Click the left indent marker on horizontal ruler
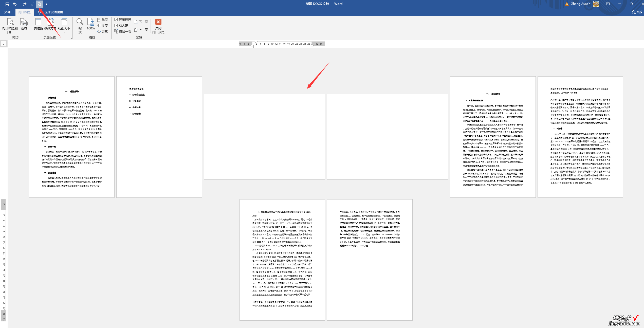The image size is (644, 328). [252, 46]
